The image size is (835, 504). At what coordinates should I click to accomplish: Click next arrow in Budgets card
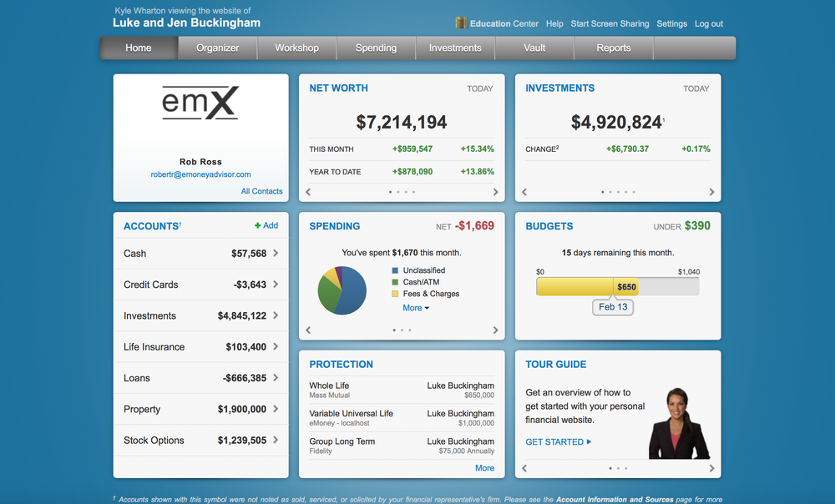[x=711, y=330]
